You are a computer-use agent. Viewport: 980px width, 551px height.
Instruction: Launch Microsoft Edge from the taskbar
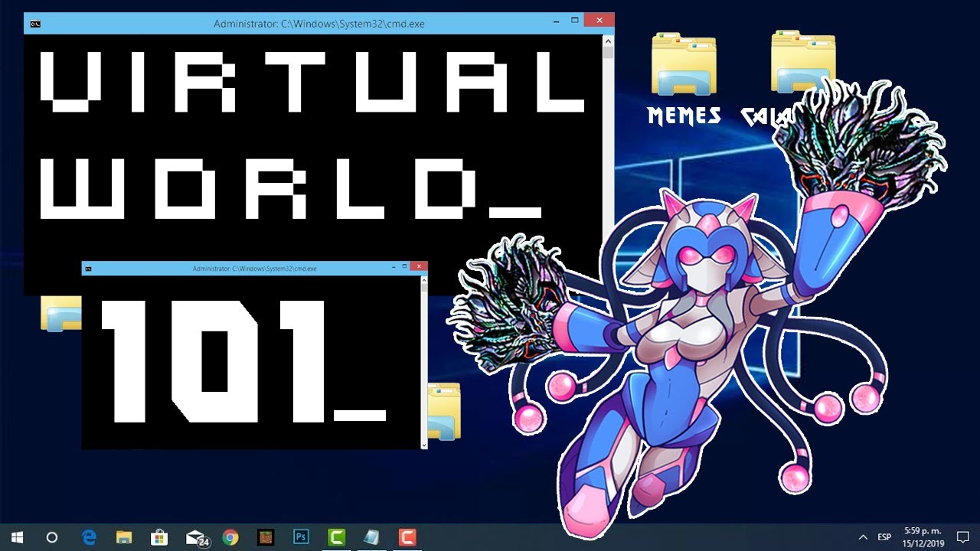click(89, 537)
